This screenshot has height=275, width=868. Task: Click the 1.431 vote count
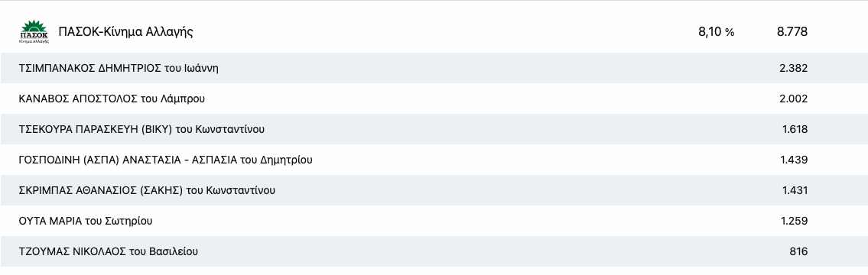click(x=795, y=190)
